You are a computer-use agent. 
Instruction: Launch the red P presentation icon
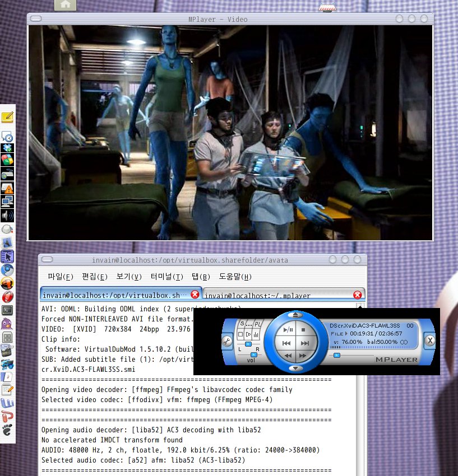click(7, 417)
